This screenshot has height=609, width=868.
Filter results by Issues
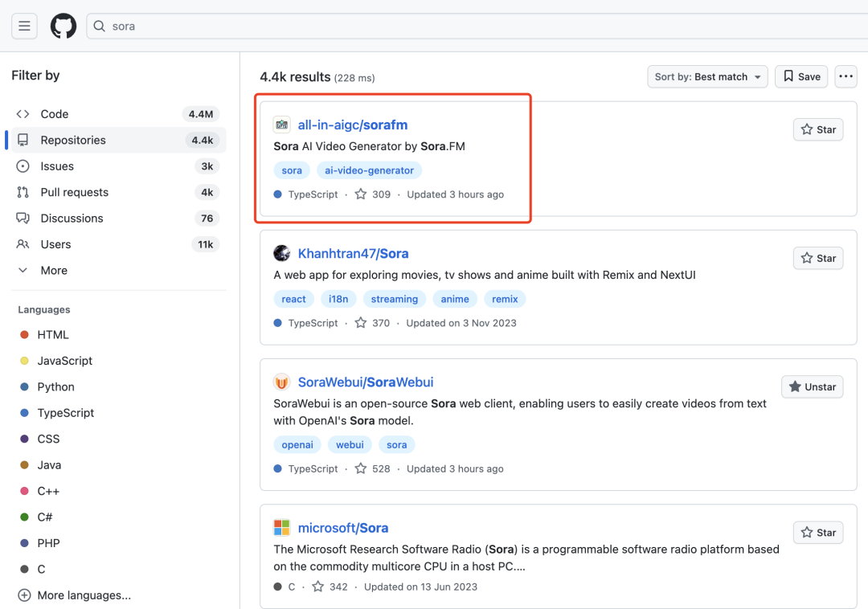click(x=118, y=166)
